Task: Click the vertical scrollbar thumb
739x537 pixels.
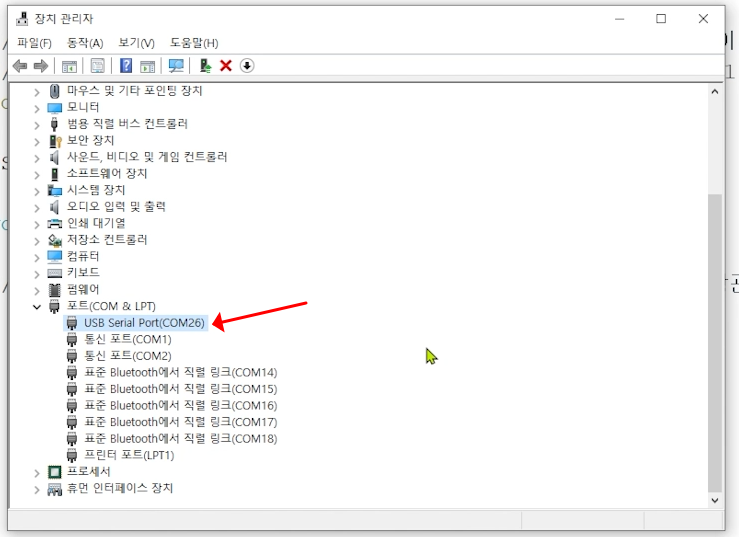Action: pos(715,342)
